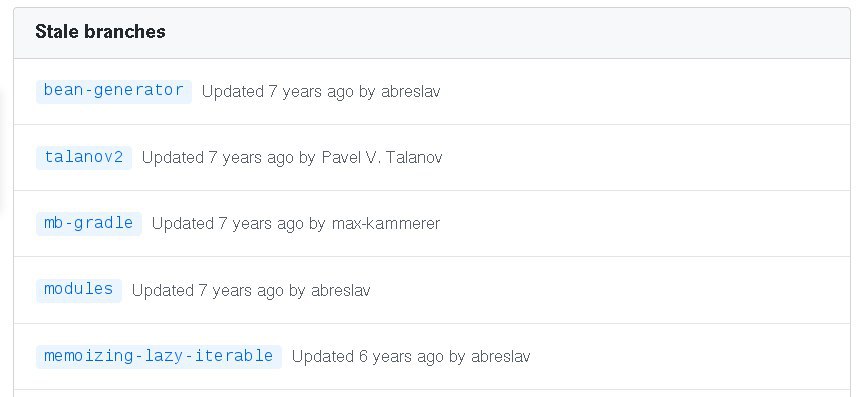Click '7 years ago' beside bean-generator

click(x=311, y=91)
